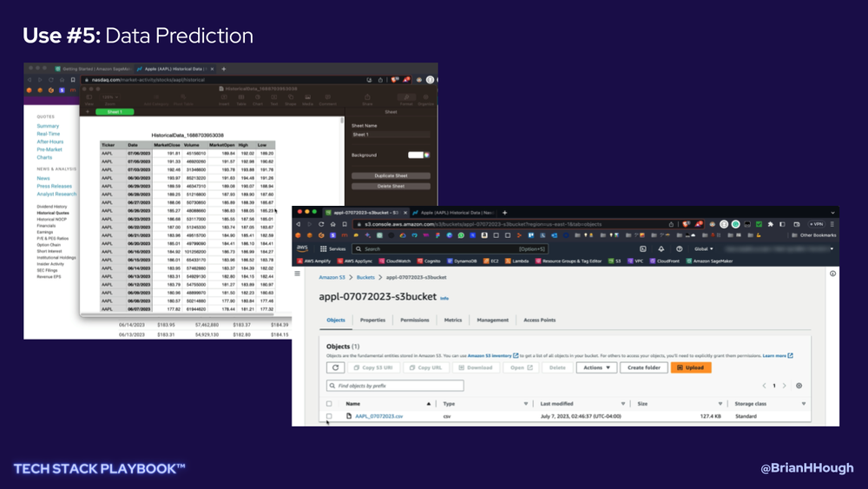The width and height of the screenshot is (868, 489).
Task: Open the AWS help question mark icon
Action: tap(680, 248)
